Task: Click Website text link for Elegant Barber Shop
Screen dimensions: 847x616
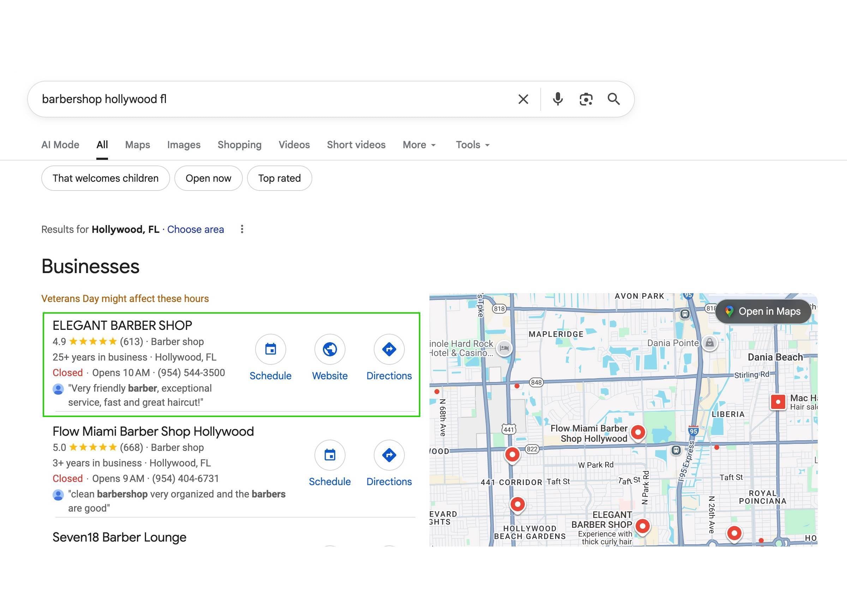Action: 330,376
